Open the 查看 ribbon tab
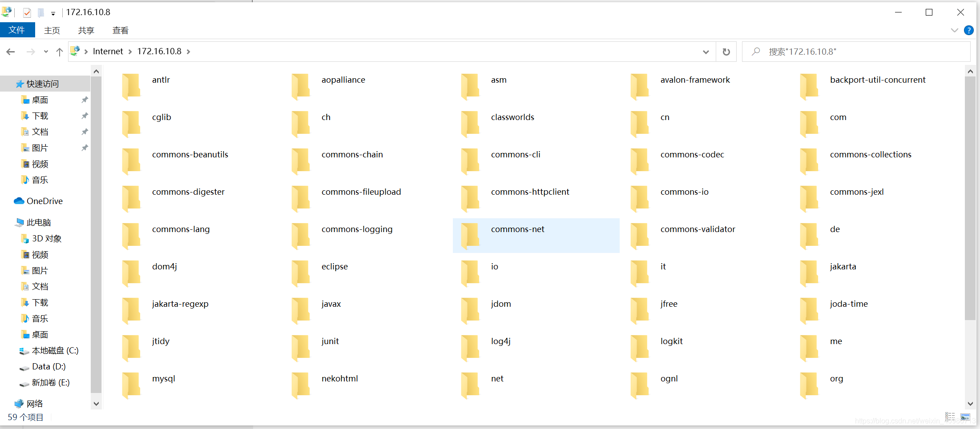Screen dimensions: 980x429 (x=121, y=30)
